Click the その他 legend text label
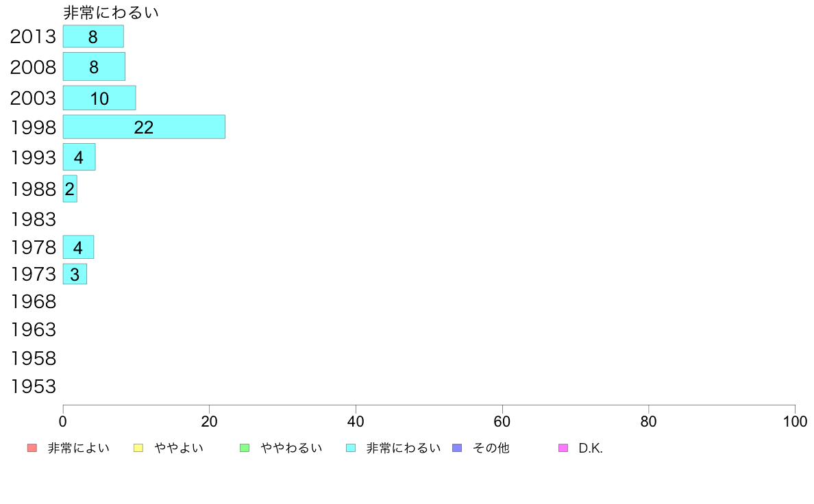 pos(491,448)
